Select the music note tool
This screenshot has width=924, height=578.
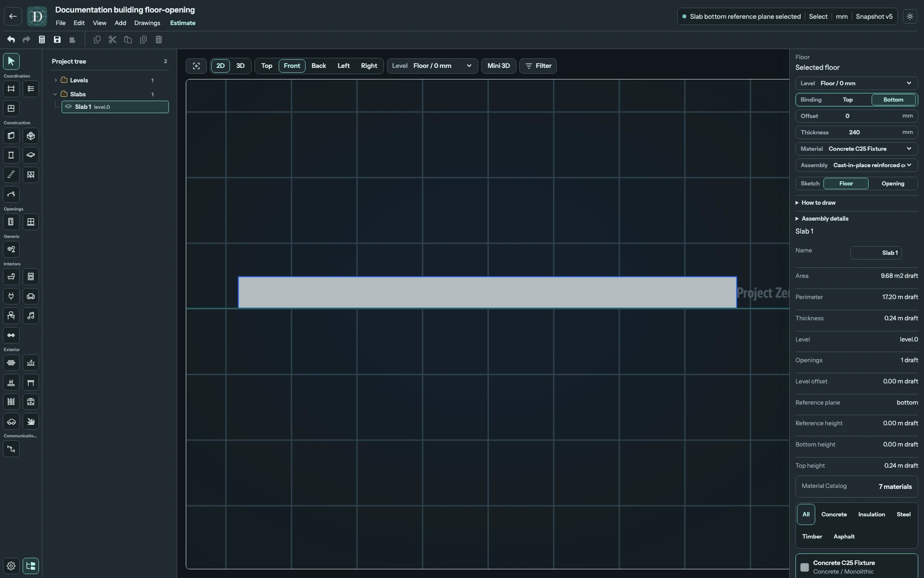(31, 315)
